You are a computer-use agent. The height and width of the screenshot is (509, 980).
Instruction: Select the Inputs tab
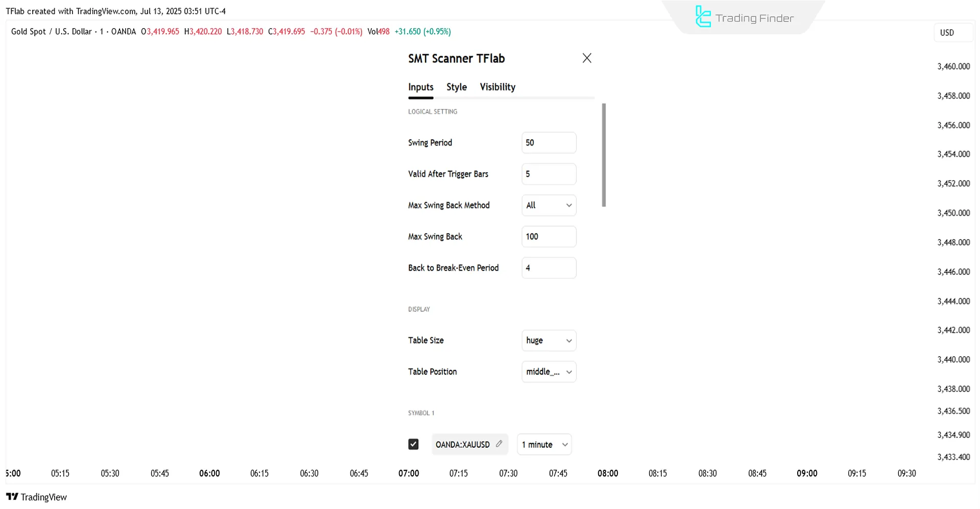coord(420,87)
